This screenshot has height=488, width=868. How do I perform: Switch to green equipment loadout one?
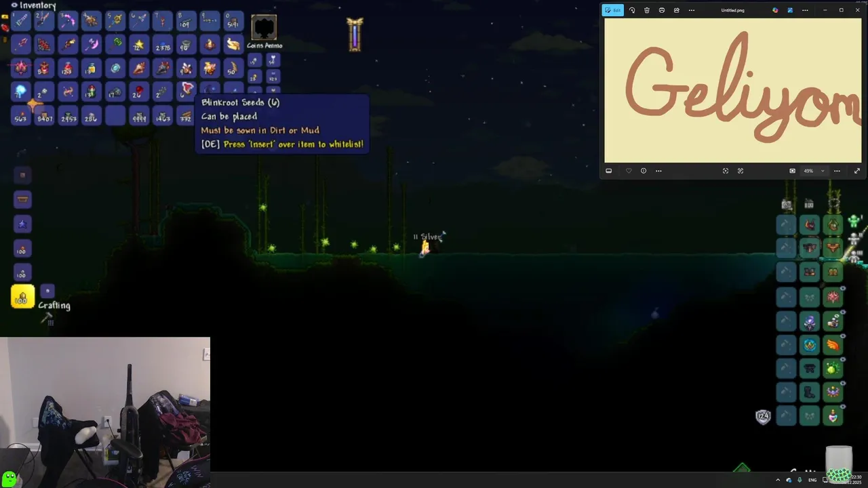tap(854, 221)
